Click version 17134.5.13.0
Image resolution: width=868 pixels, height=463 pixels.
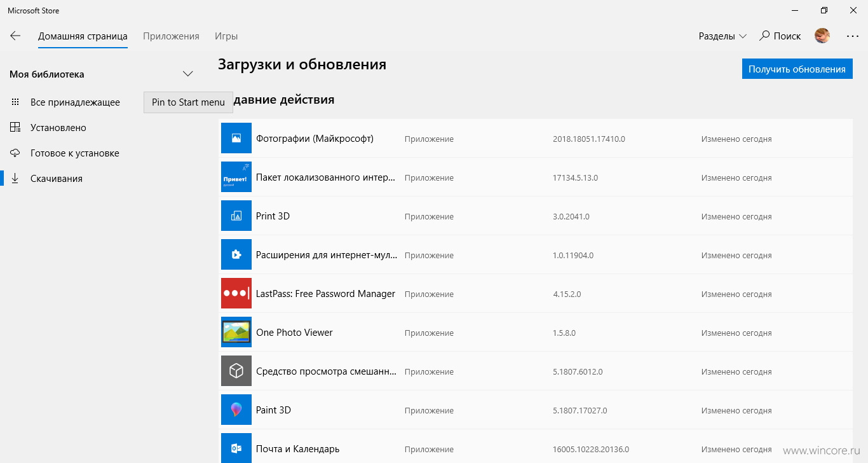tap(575, 178)
